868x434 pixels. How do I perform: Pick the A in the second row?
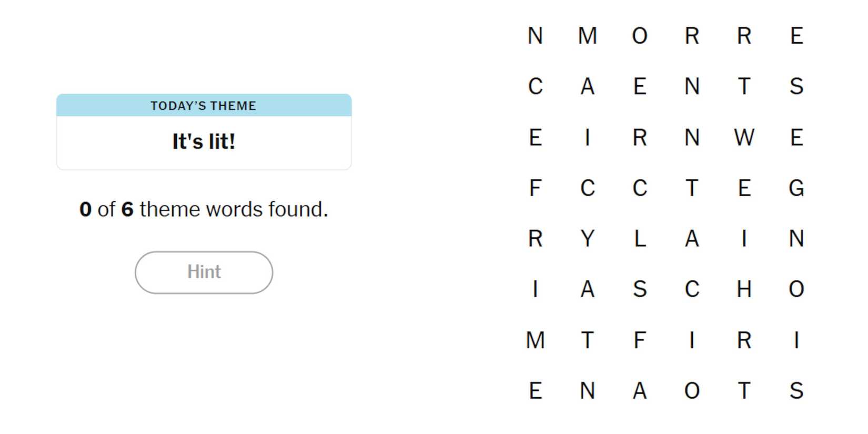(x=587, y=86)
